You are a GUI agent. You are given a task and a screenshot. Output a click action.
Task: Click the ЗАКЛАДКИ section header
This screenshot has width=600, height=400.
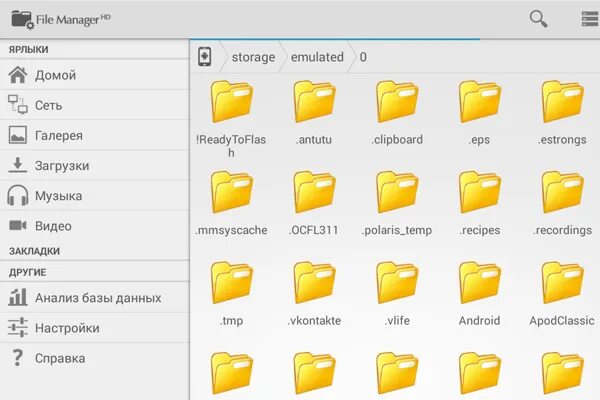[x=34, y=251]
